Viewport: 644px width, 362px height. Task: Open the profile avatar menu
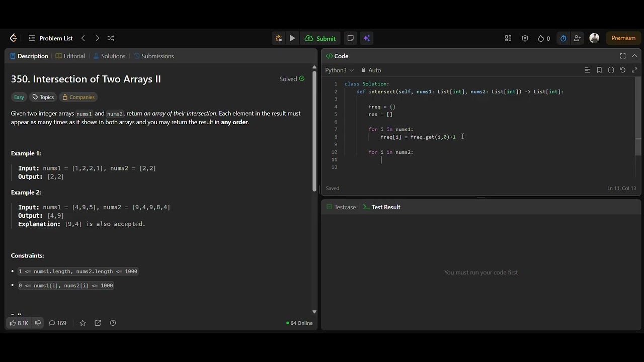(x=594, y=38)
